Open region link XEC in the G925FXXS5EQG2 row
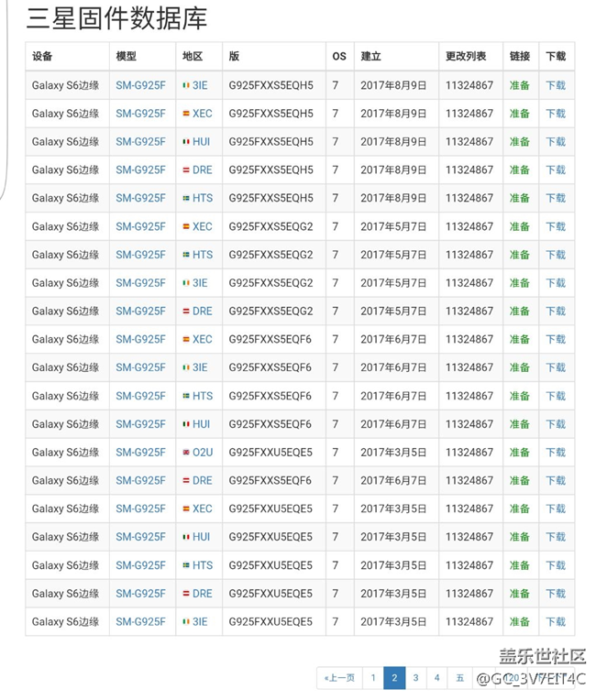 (x=203, y=226)
